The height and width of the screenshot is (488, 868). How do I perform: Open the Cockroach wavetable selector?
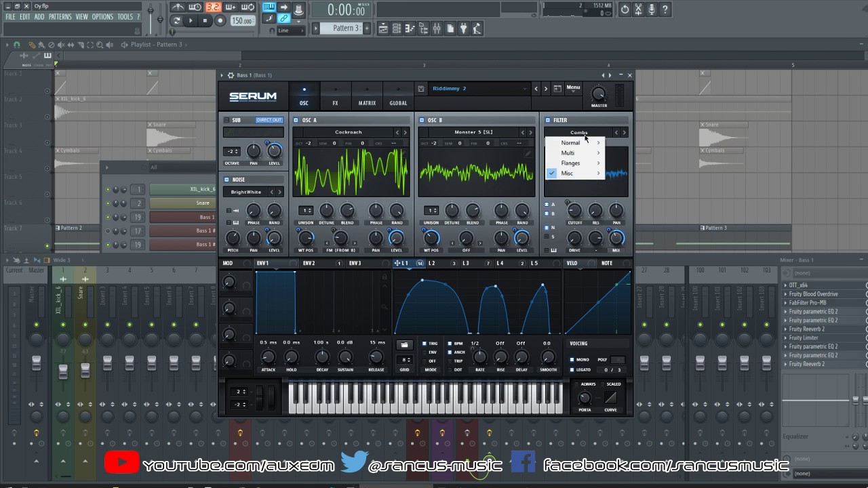click(348, 133)
